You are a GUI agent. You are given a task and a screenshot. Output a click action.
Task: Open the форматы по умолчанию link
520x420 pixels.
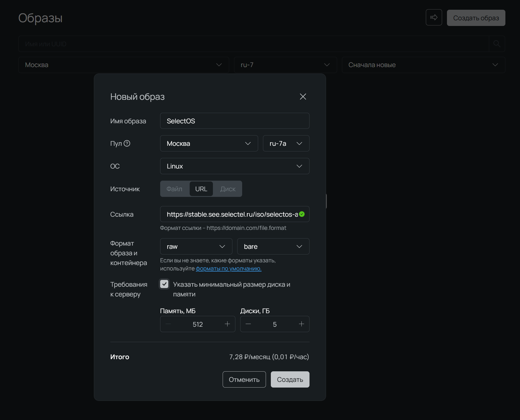coord(228,269)
